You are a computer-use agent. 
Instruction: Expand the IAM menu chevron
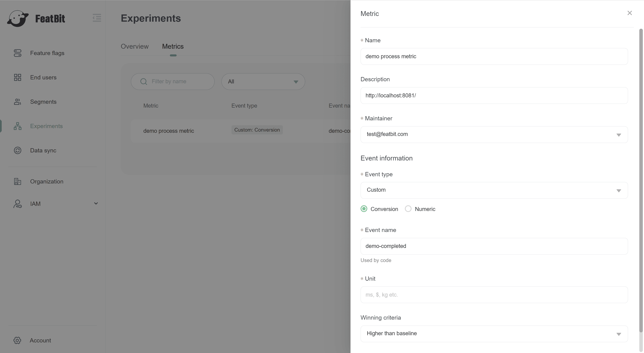[96, 203]
